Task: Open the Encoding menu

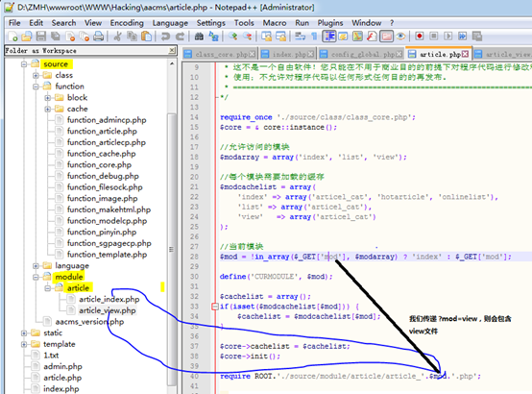Action: tap(127, 23)
